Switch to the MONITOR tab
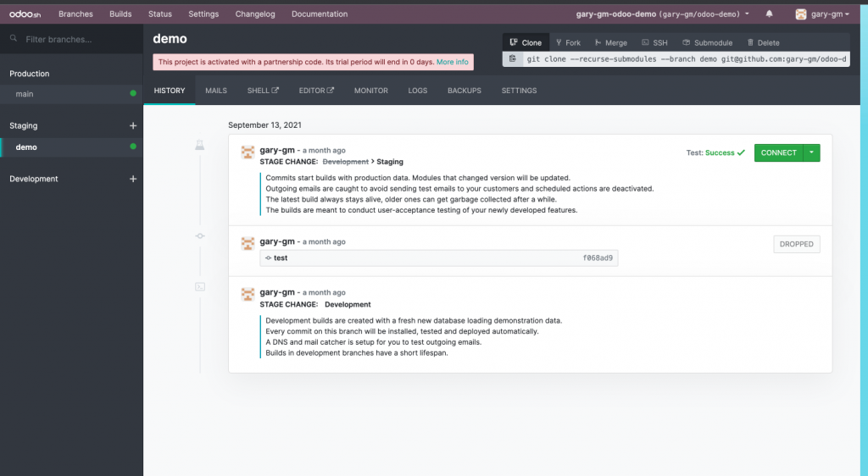Image resolution: width=868 pixels, height=476 pixels. (371, 90)
